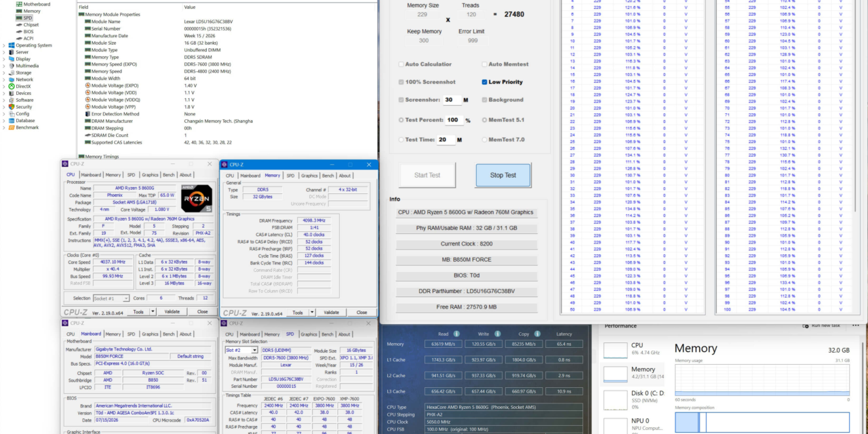Click the Storage category icon

pyautogui.click(x=12, y=73)
